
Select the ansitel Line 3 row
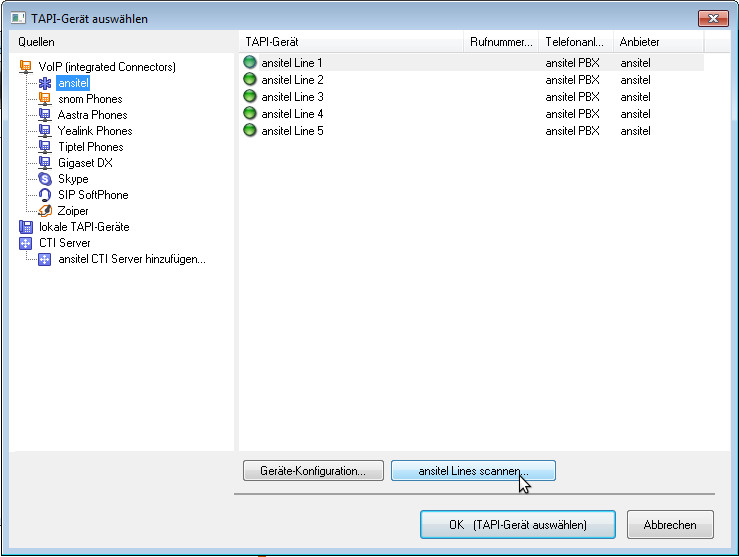click(473, 97)
